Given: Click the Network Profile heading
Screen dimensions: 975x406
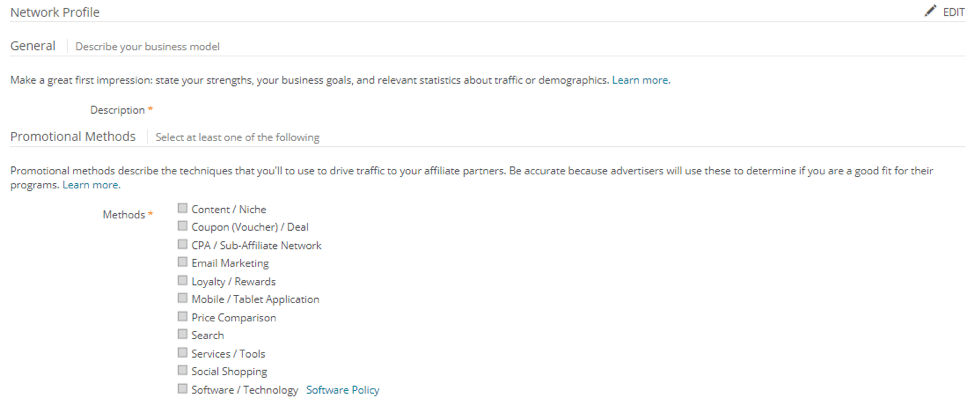Looking at the screenshot, I should (x=54, y=12).
